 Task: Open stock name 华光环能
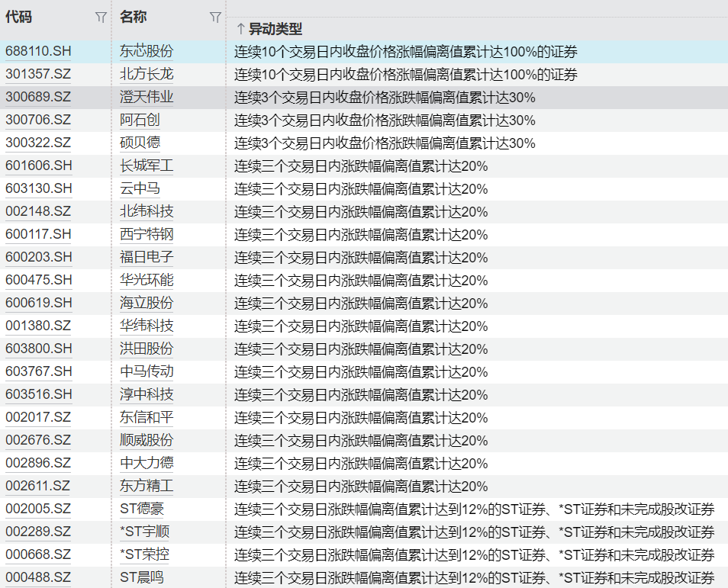coord(147,280)
